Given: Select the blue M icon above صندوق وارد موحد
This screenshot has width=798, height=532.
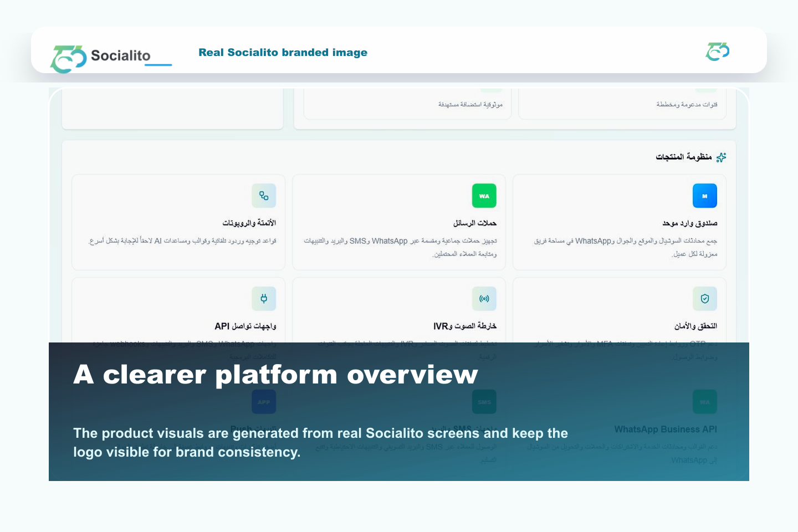Looking at the screenshot, I should (705, 196).
